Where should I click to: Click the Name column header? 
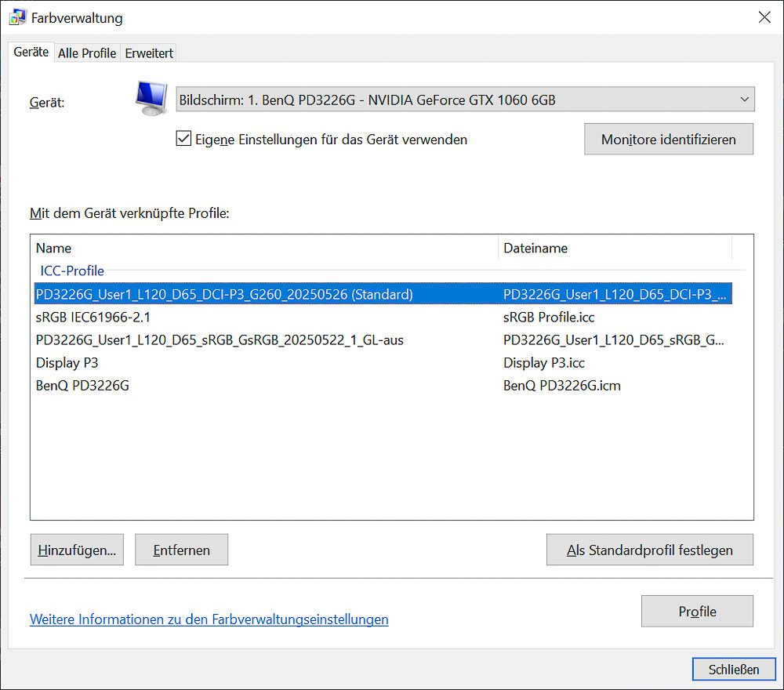pyautogui.click(x=265, y=248)
